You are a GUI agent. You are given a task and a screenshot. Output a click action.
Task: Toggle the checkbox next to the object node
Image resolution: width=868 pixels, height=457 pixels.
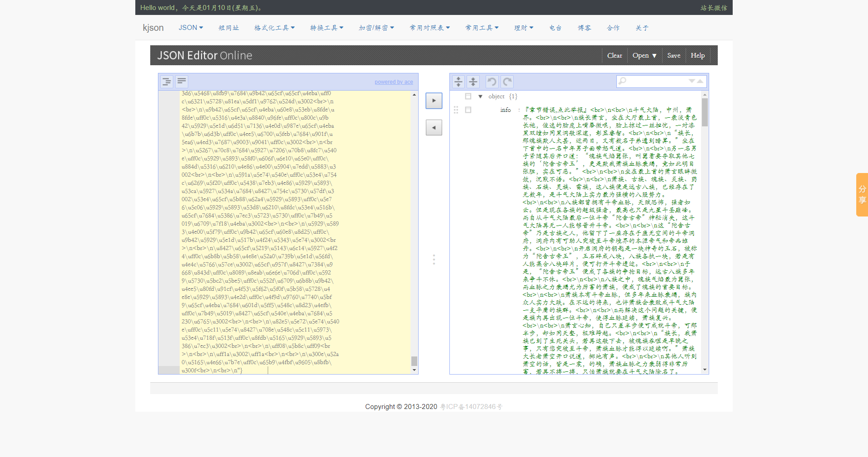[x=468, y=96]
